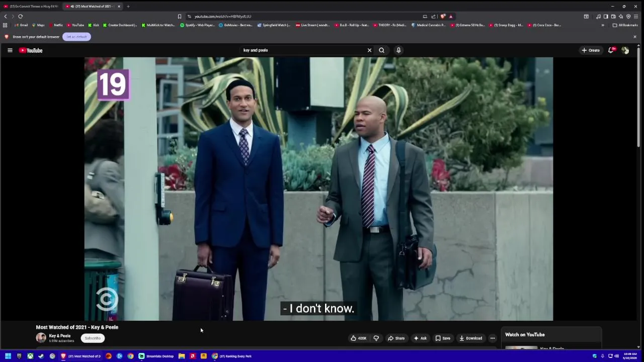
Task: Open the Create menu button
Action: click(591, 50)
